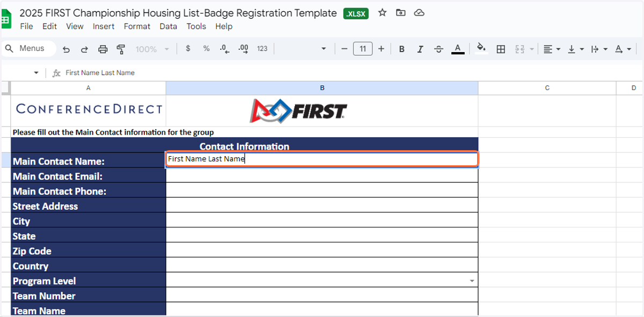The width and height of the screenshot is (644, 317).
Task: Select the Paint format tool
Action: pyautogui.click(x=121, y=49)
